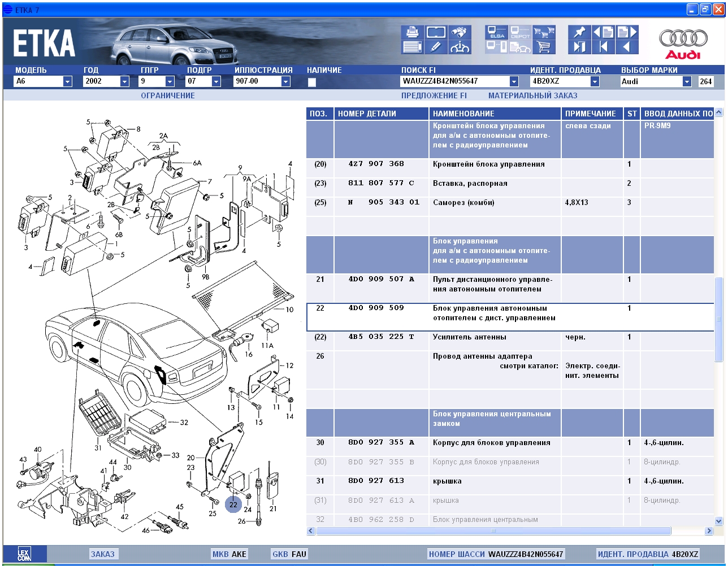Click the ПРИМЕЧАНИЕ column header
This screenshot has width=728, height=566.
[592, 114]
